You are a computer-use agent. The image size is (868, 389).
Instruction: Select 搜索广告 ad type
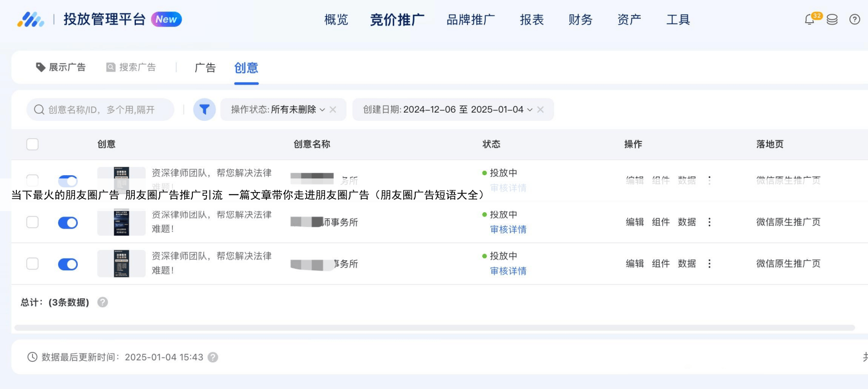[131, 67]
